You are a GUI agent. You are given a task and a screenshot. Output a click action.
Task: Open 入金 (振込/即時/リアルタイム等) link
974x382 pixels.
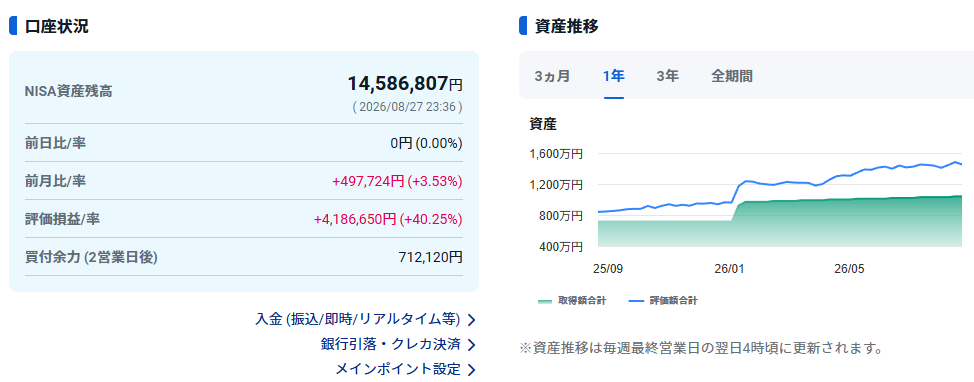click(x=358, y=319)
